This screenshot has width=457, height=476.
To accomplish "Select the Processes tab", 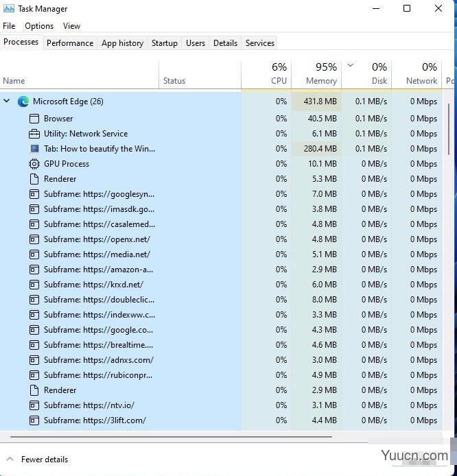I will 21,42.
